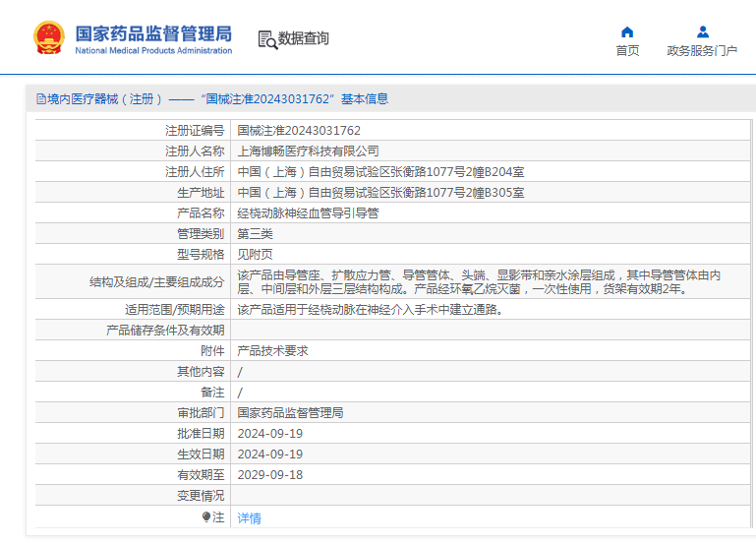Click the structure composition description text
756x545 pixels.
479,282
